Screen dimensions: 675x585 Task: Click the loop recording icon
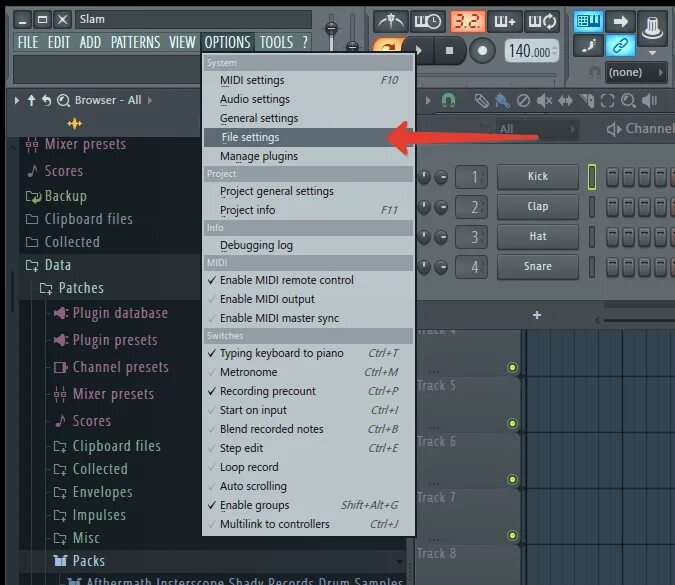coord(542,21)
